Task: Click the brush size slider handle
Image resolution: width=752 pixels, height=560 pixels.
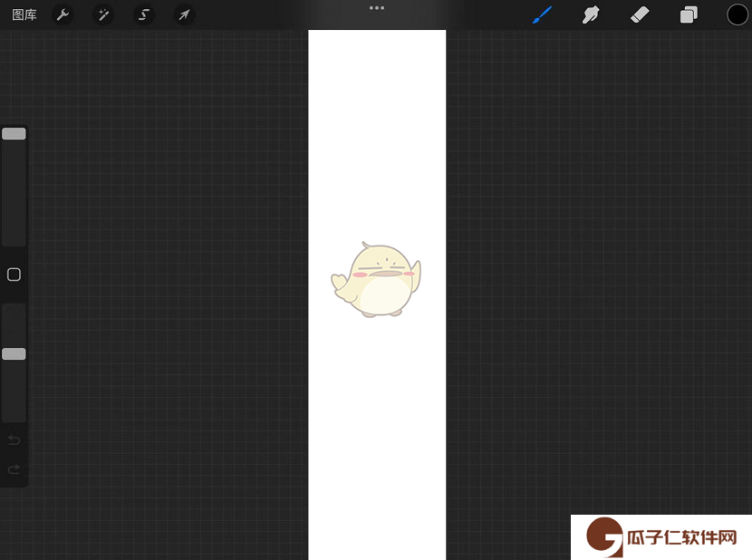Action: point(14,133)
